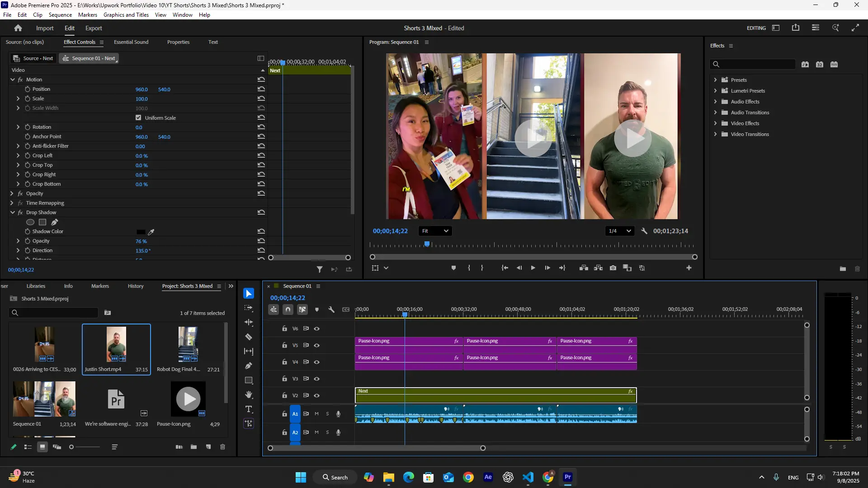Uncheck the Uniform Scale checkbox

[x=138, y=117]
